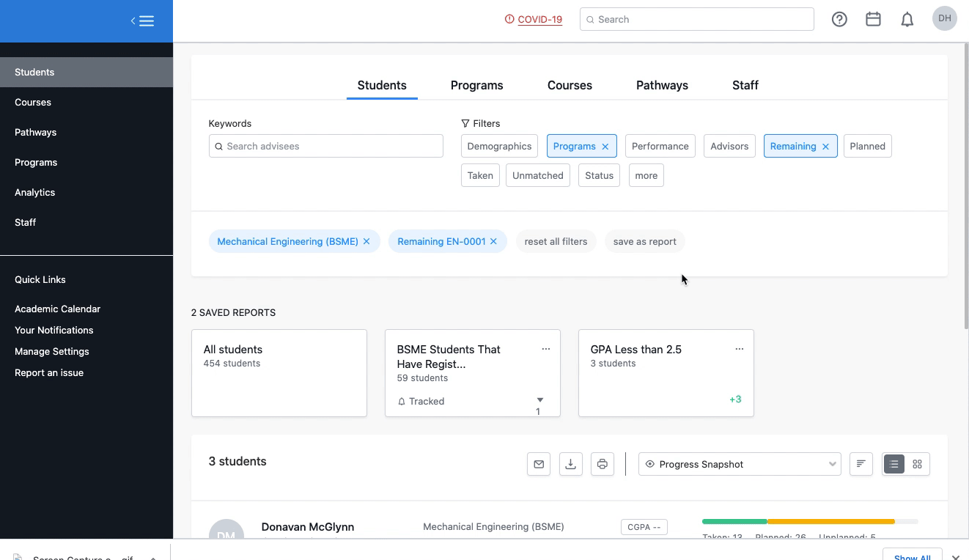Switch to grid view layout
The height and width of the screenshot is (560, 969).
pos(917,464)
